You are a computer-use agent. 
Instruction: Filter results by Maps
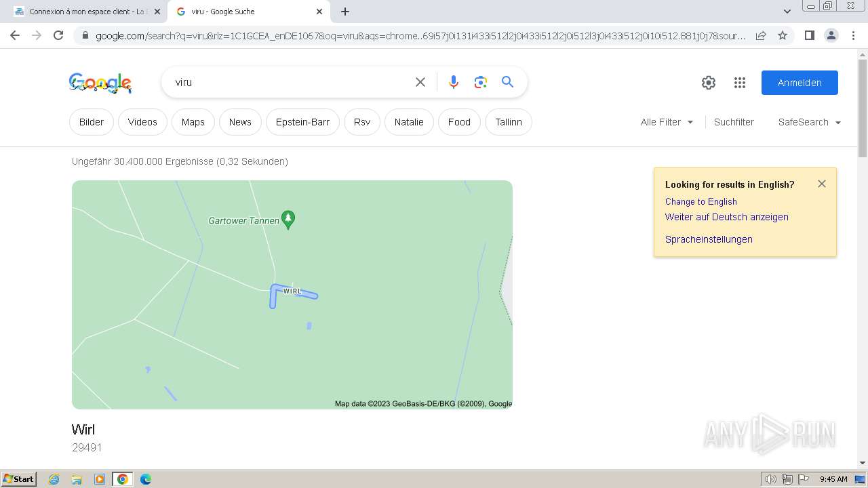193,122
